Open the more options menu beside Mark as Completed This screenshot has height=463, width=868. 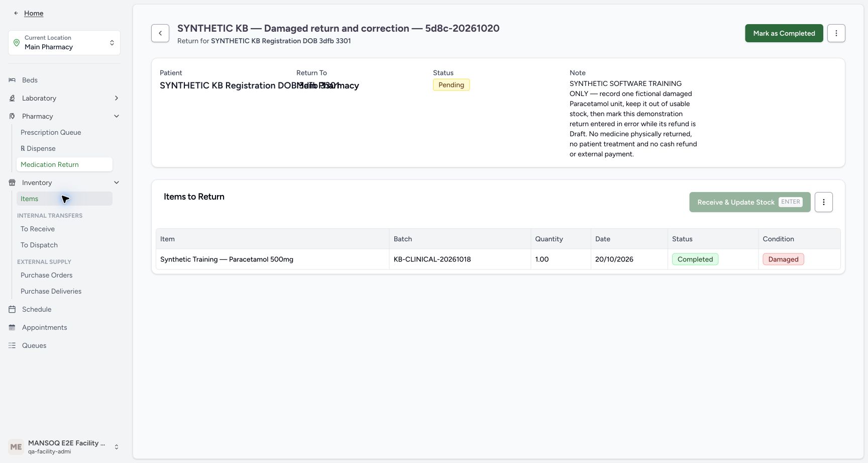click(x=836, y=33)
